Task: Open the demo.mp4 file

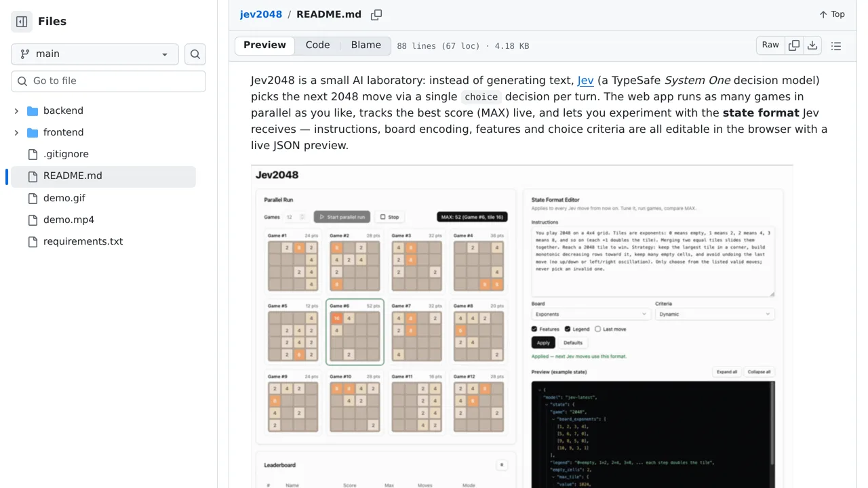Action: pyautogui.click(x=68, y=220)
